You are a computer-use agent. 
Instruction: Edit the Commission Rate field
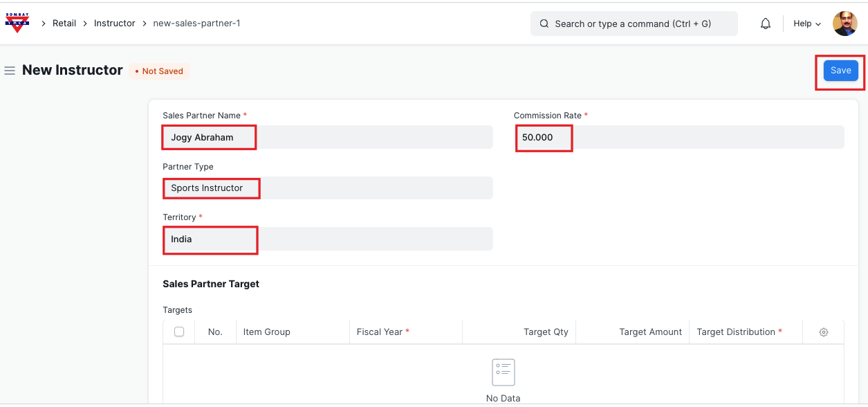(678, 137)
